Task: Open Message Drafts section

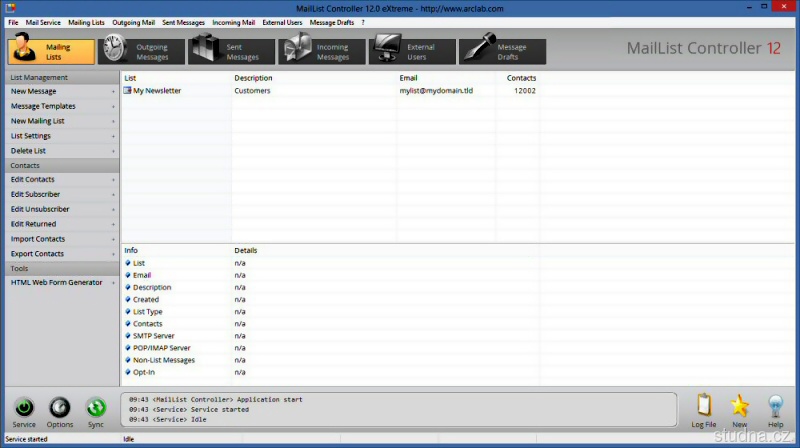Action: click(x=502, y=52)
